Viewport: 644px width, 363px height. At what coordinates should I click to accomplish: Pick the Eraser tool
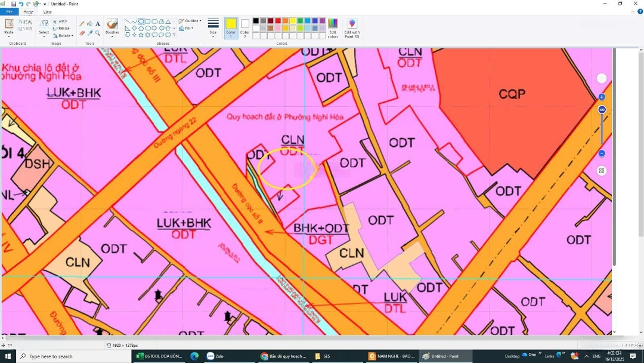(x=82, y=33)
